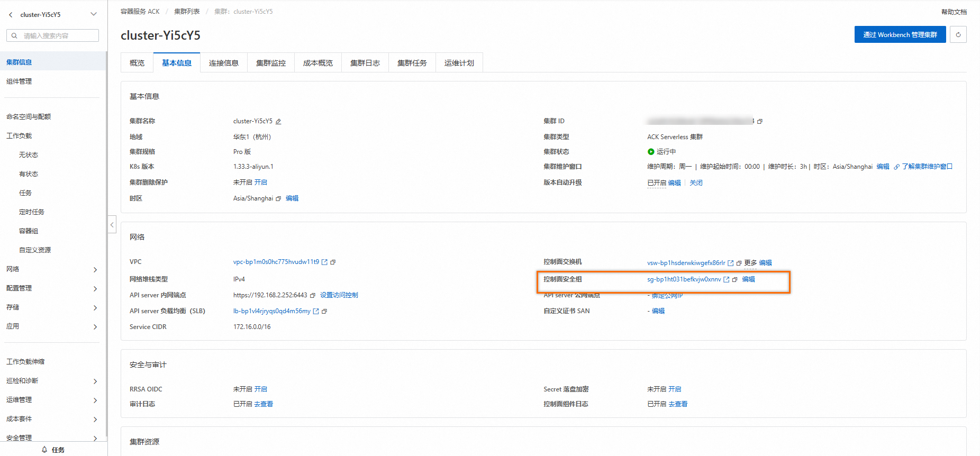This screenshot has width=980, height=456.
Task: Open the SLB instance external link icon
Action: (x=316, y=311)
